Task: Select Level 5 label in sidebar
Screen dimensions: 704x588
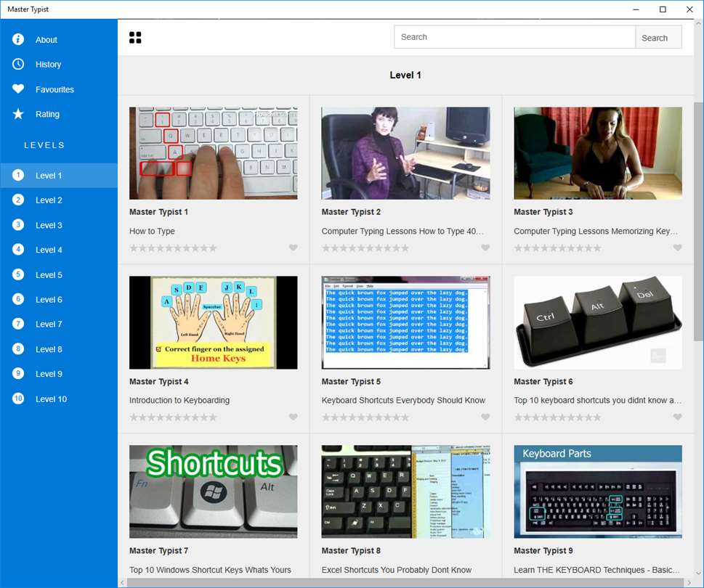Action: coord(49,275)
